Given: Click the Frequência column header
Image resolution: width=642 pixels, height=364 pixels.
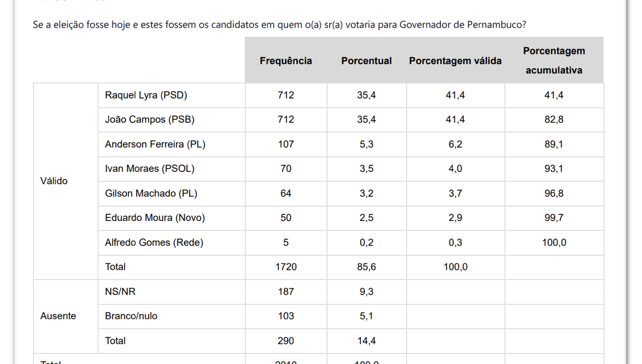Looking at the screenshot, I should coord(286,61).
